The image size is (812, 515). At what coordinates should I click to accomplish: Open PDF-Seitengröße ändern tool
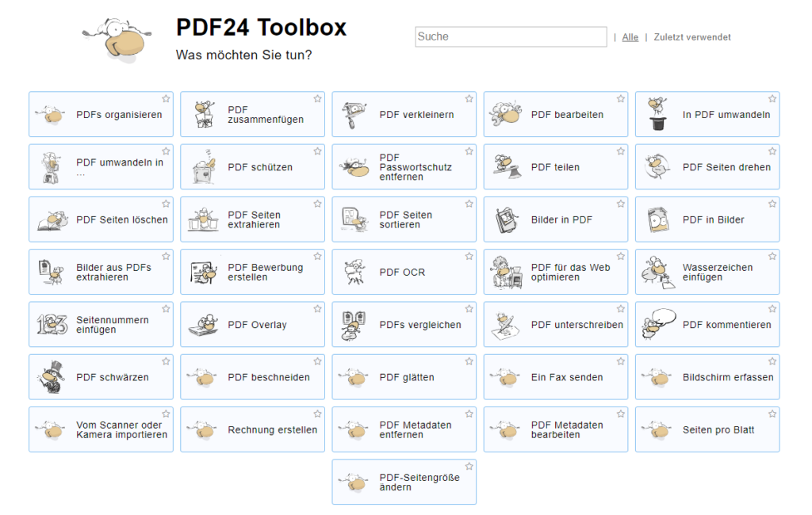tap(419, 483)
